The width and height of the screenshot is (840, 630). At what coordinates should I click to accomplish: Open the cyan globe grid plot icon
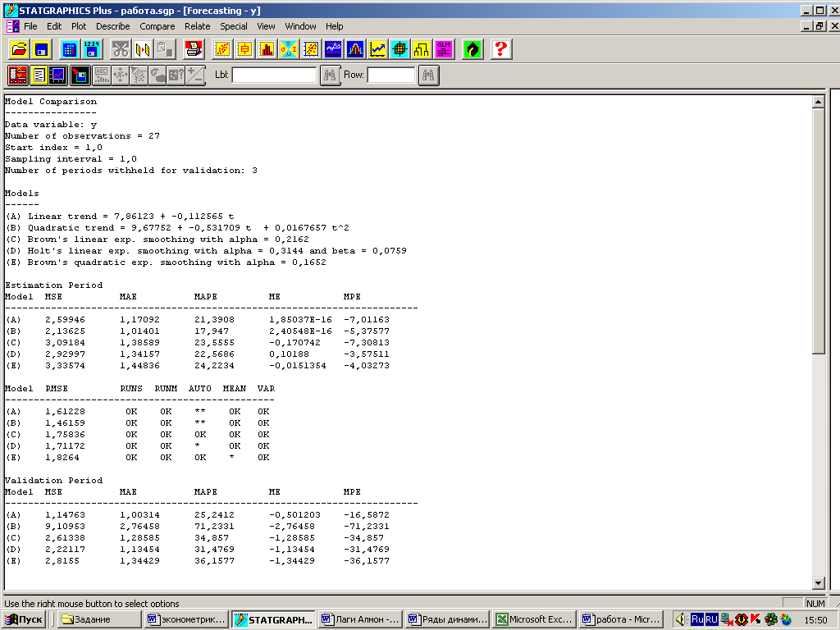coord(399,49)
